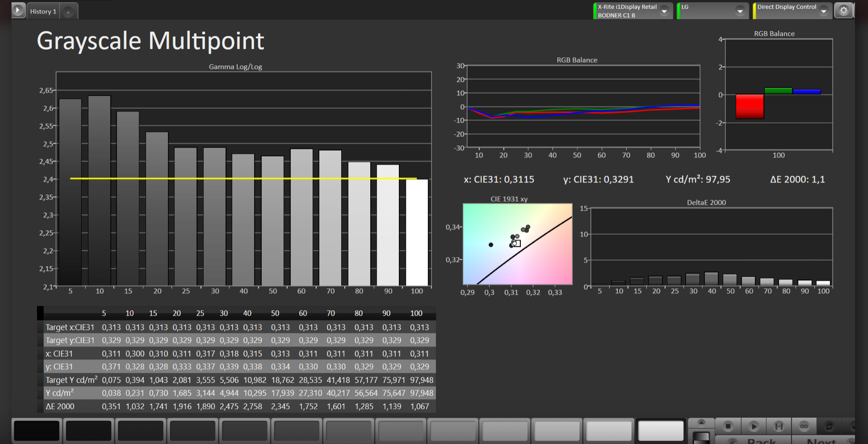Click the up arrow above the mini pattern swatch

pyautogui.click(x=701, y=422)
